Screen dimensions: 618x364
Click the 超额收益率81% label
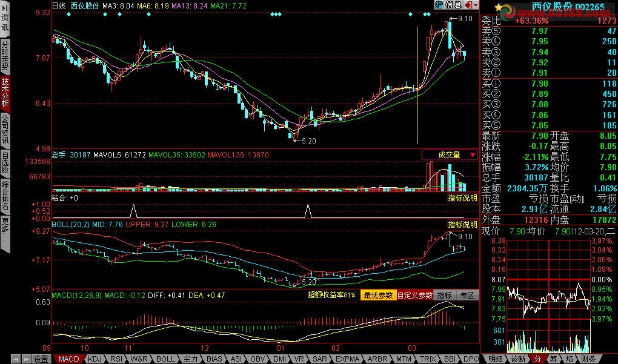click(x=331, y=295)
